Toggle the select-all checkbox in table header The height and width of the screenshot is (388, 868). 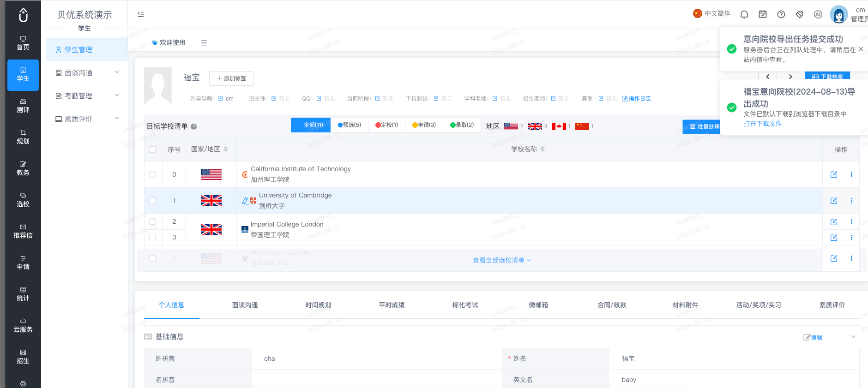[x=152, y=149]
